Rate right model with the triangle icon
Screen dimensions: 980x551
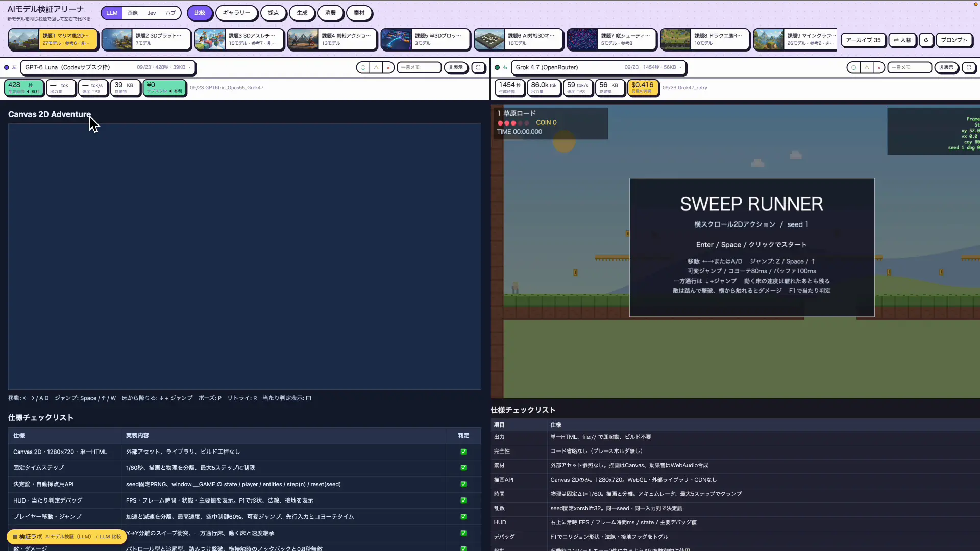pos(866,67)
